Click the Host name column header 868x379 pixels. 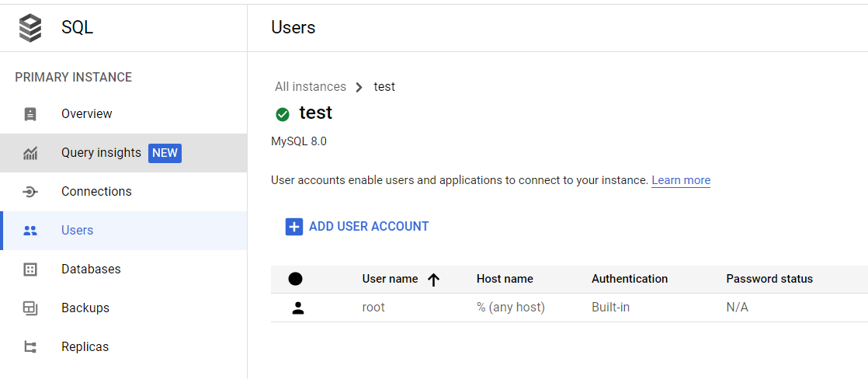[x=505, y=280]
